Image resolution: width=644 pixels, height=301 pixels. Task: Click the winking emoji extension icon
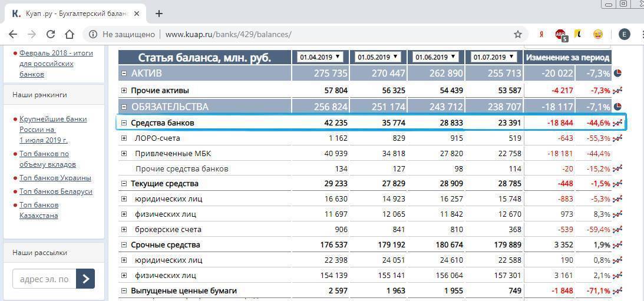[597, 35]
